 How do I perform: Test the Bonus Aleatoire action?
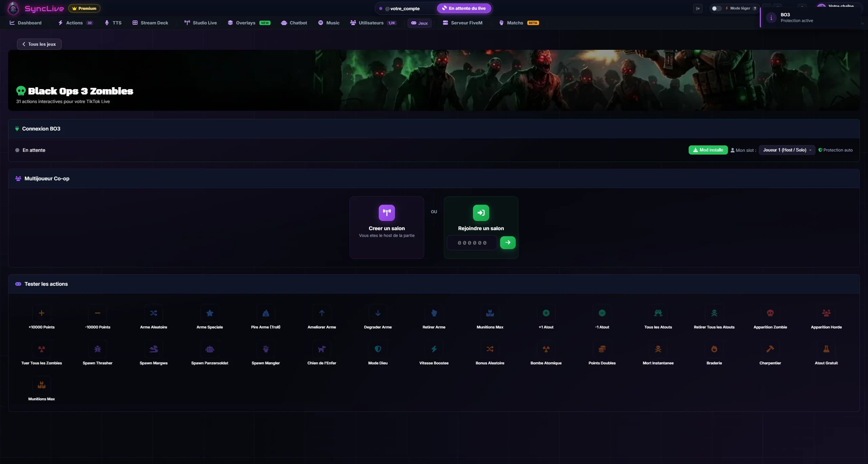[490, 349]
